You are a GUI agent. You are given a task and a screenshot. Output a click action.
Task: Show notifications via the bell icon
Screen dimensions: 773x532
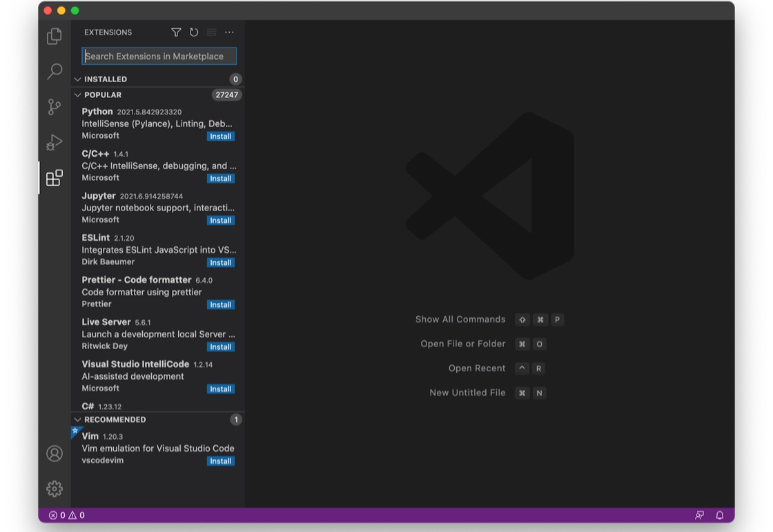pos(719,515)
